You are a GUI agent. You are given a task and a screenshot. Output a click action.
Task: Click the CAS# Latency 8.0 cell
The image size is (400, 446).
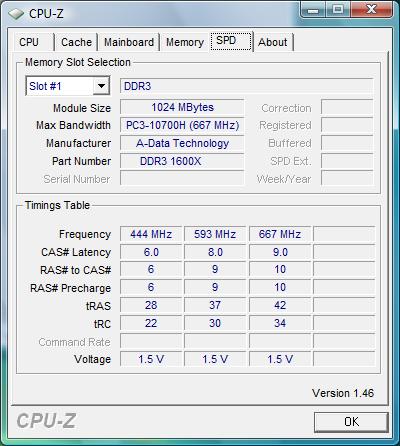[x=215, y=252]
